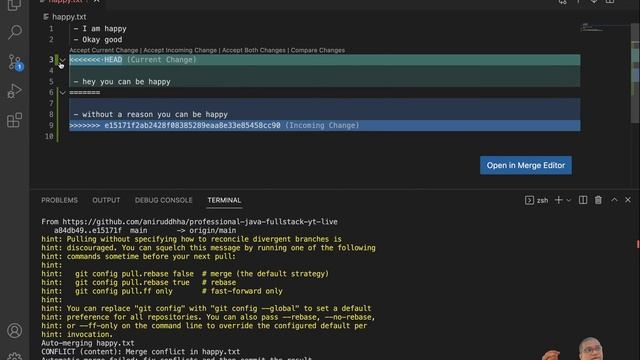Click Accept Incoming Change link

coord(180,50)
